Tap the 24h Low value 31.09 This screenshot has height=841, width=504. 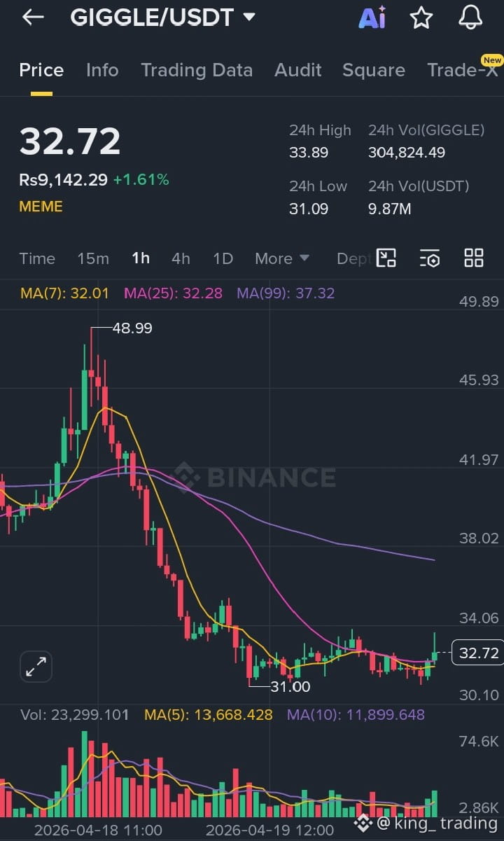point(309,208)
